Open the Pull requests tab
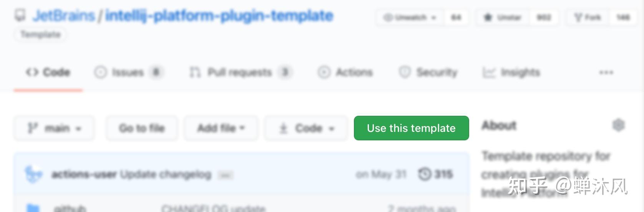Image resolution: width=644 pixels, height=212 pixels. (x=240, y=72)
